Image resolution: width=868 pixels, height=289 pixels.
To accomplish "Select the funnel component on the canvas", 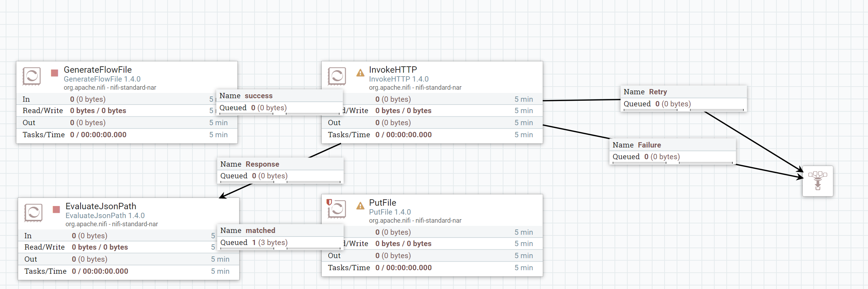I will (x=818, y=181).
